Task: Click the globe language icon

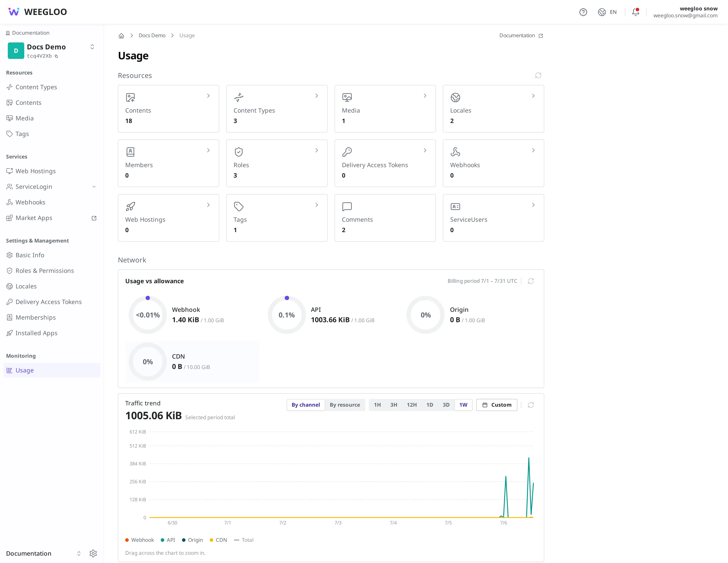Action: click(x=602, y=12)
